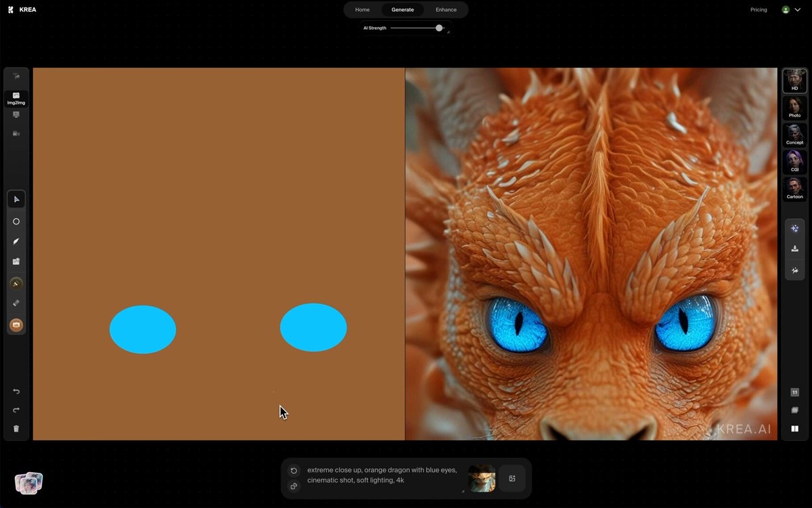Viewport: 812px width, 508px height.
Task: Select the pointer selection tool
Action: [16, 199]
